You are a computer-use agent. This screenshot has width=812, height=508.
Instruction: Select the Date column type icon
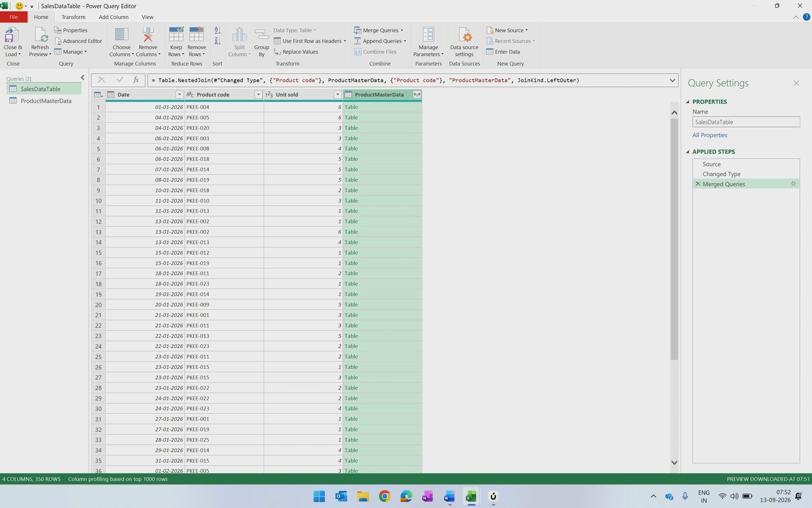tap(111, 94)
